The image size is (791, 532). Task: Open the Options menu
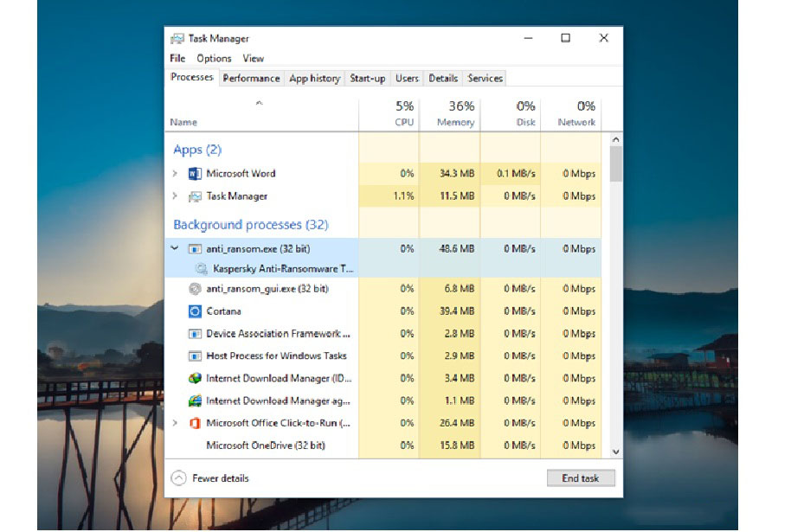point(214,59)
